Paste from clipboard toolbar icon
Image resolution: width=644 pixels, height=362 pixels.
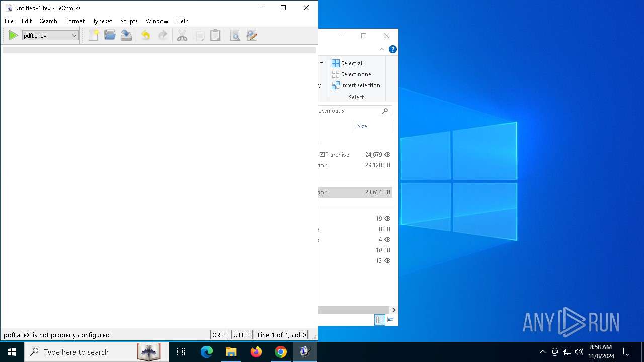coord(215,35)
